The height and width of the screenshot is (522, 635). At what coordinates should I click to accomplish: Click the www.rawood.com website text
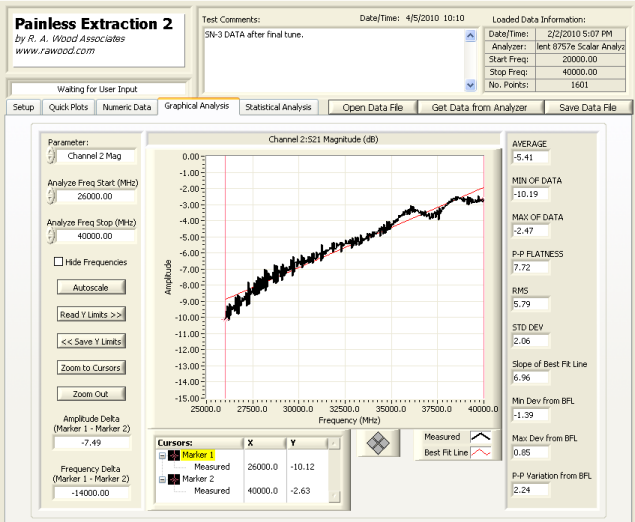click(x=55, y=51)
